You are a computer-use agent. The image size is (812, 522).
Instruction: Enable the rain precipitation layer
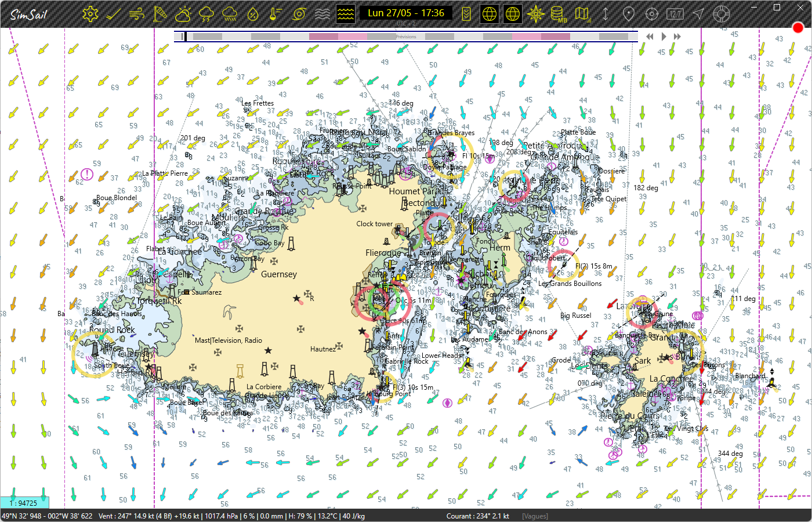230,14
